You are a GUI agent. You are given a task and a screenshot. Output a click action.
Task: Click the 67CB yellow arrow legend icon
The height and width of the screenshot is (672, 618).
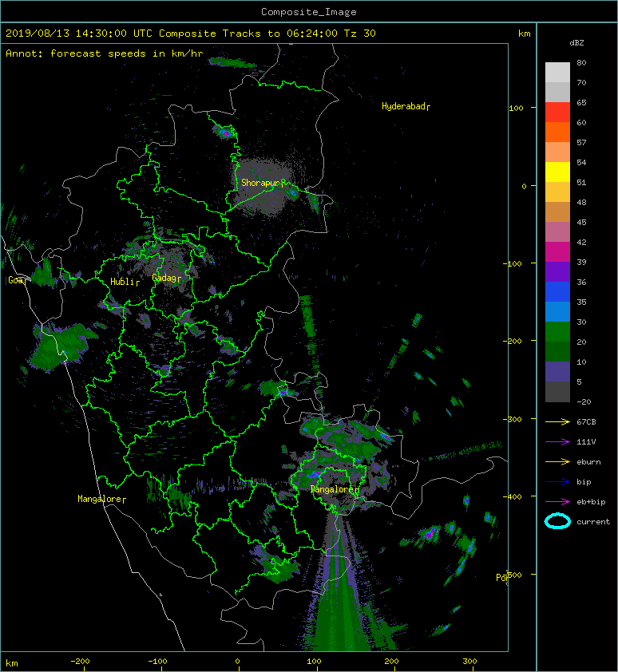tap(557, 421)
